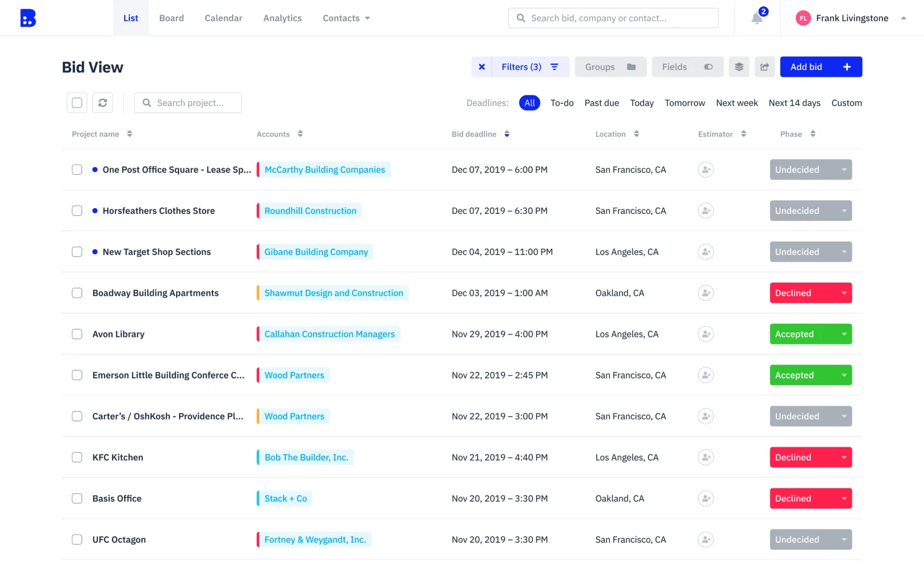Image resolution: width=924 pixels, height=578 pixels.
Task: Assign estimator for New Target Shop Sections
Action: click(706, 252)
